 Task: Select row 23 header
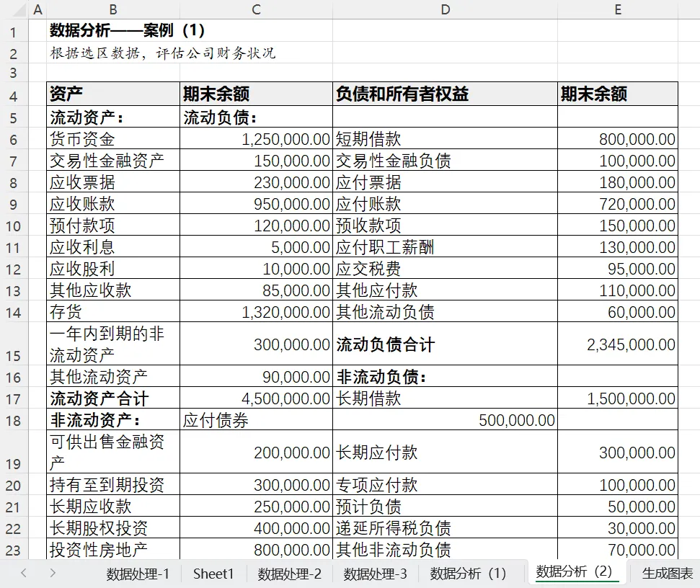(x=14, y=550)
